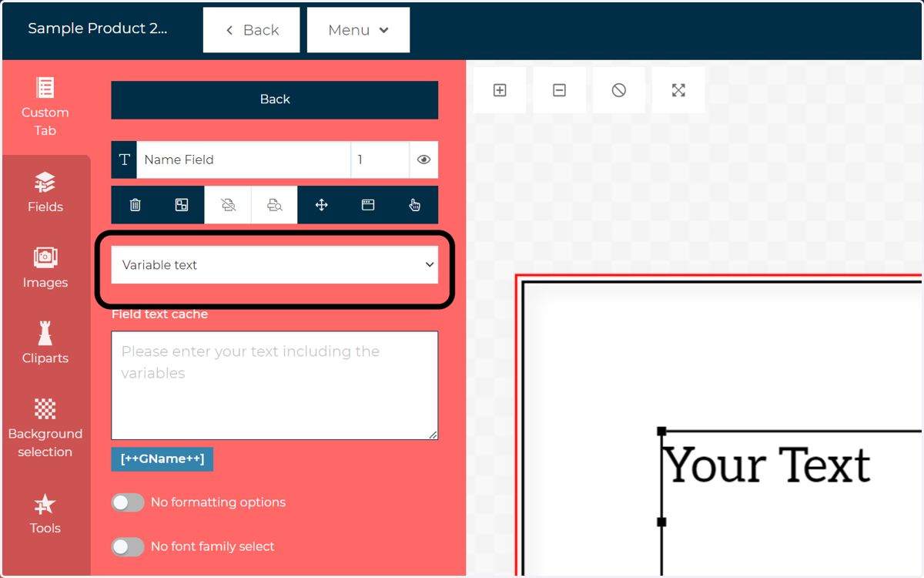Toggle No formatting options switch
The height and width of the screenshot is (578, 924).
[128, 502]
